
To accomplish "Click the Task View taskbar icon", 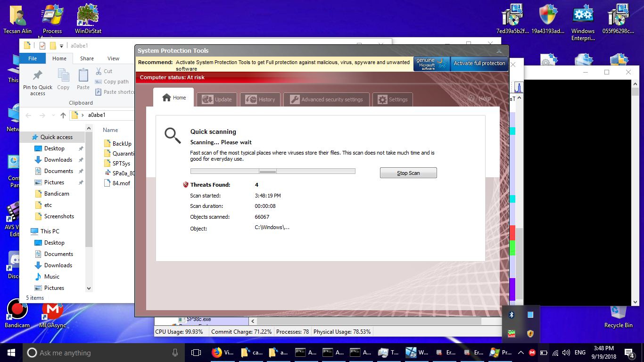I will [196, 353].
